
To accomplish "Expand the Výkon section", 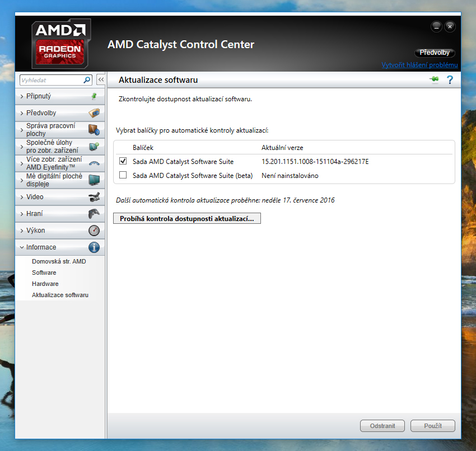I will point(60,231).
